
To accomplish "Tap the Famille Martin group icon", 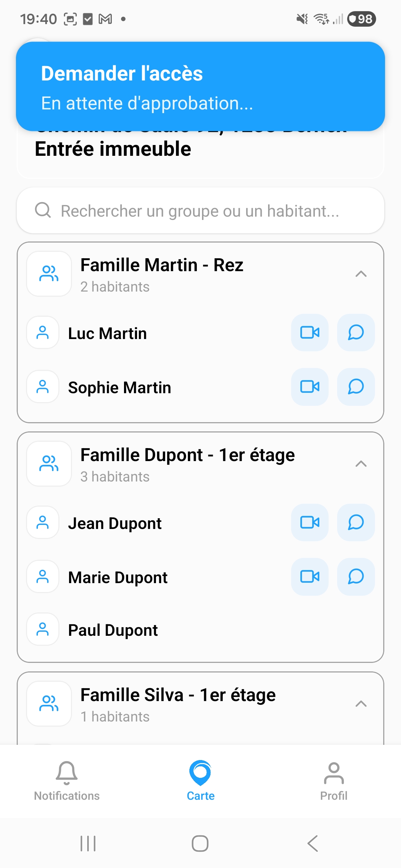I will click(49, 274).
